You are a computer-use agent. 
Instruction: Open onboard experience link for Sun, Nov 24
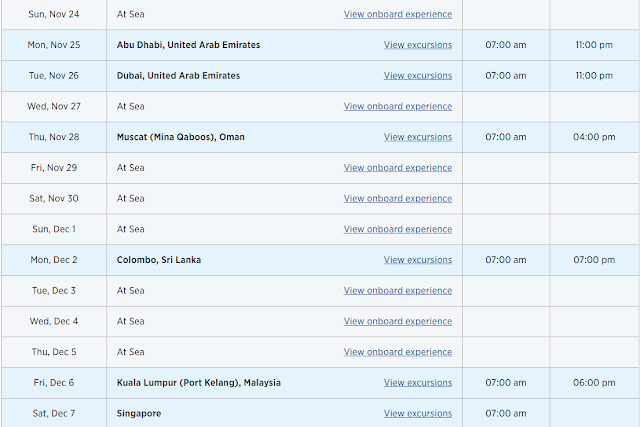pos(397,14)
